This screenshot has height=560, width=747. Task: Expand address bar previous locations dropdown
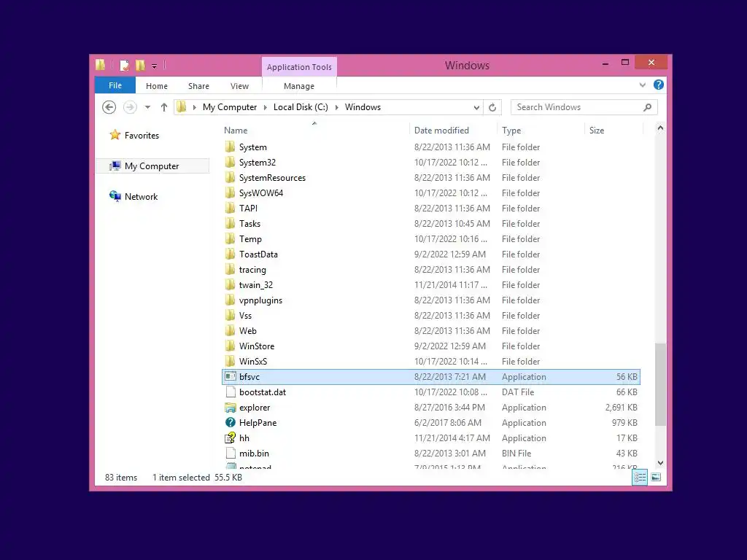[x=476, y=108]
